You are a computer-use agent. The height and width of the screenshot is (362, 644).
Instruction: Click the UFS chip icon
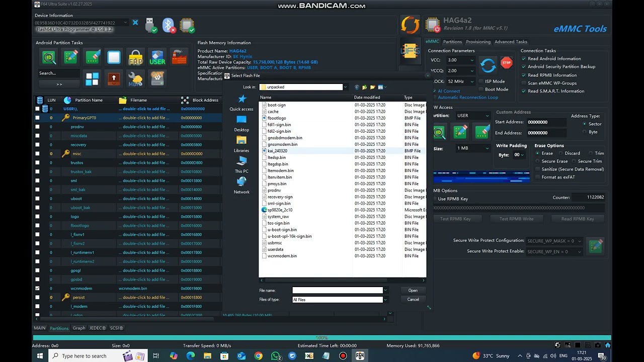point(410,51)
